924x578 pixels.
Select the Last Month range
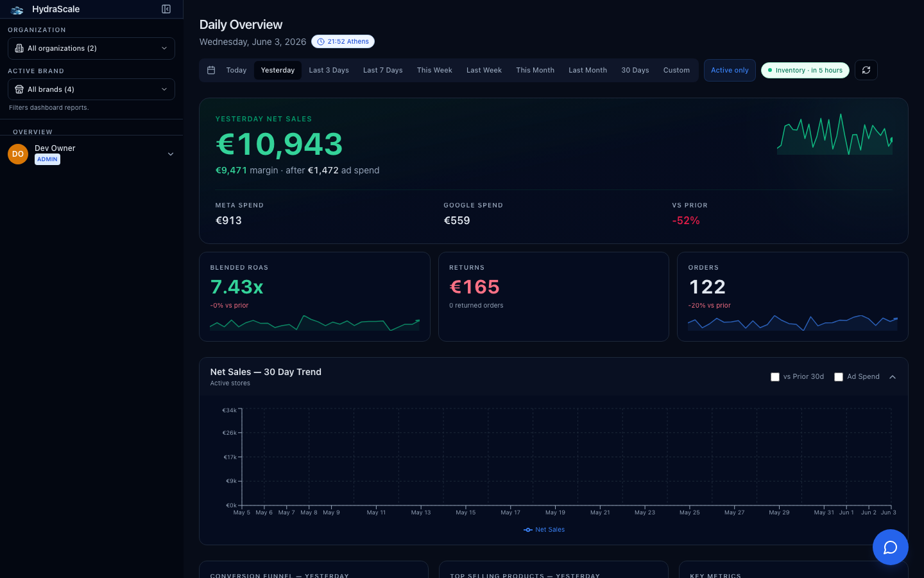(588, 70)
